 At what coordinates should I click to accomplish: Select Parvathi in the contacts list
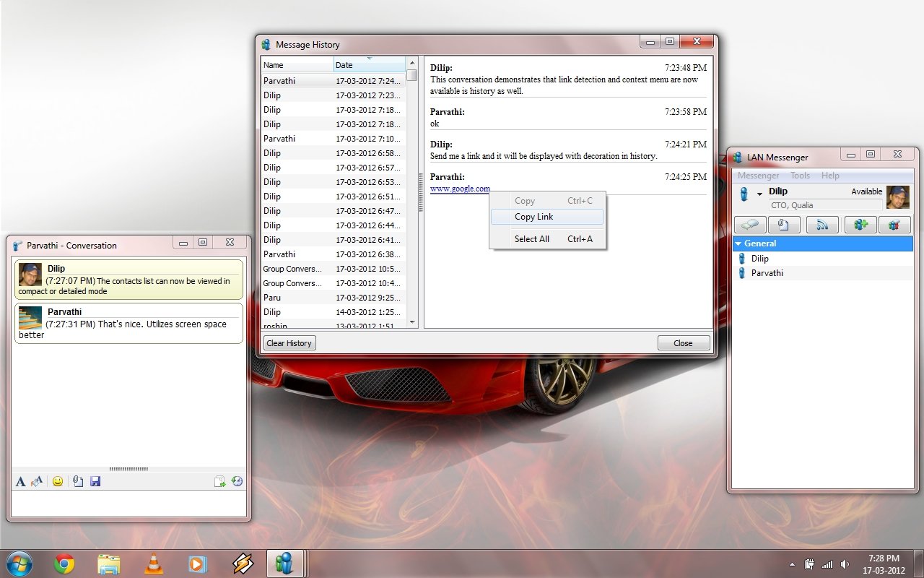(767, 273)
